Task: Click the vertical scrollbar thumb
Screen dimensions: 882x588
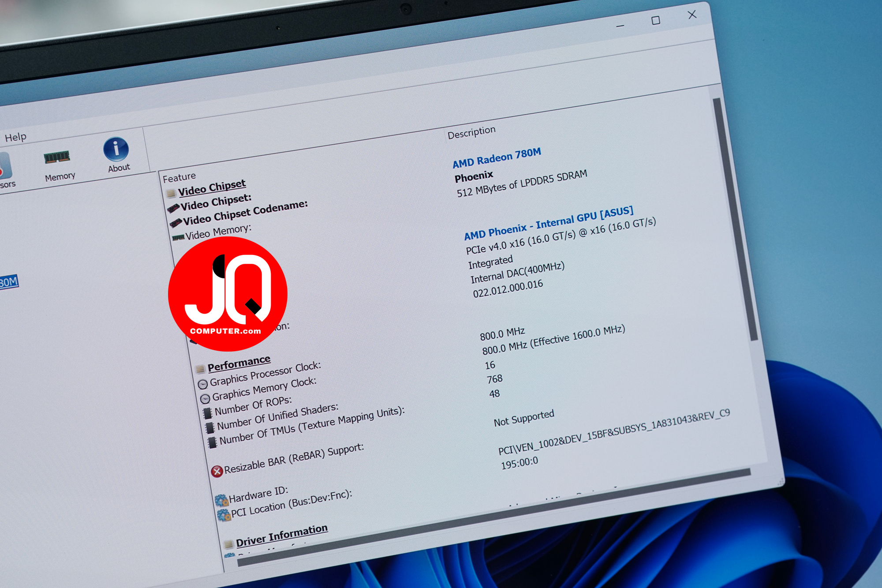Action: [735, 218]
